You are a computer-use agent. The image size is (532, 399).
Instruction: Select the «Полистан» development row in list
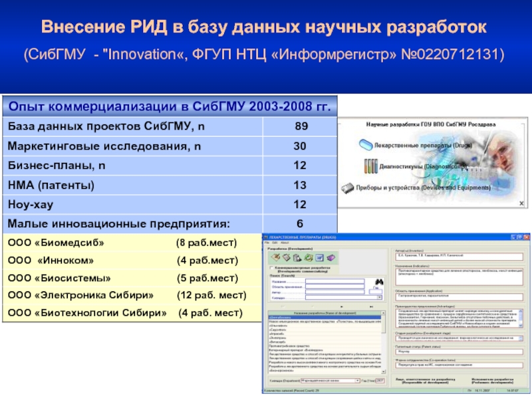(x=325, y=321)
